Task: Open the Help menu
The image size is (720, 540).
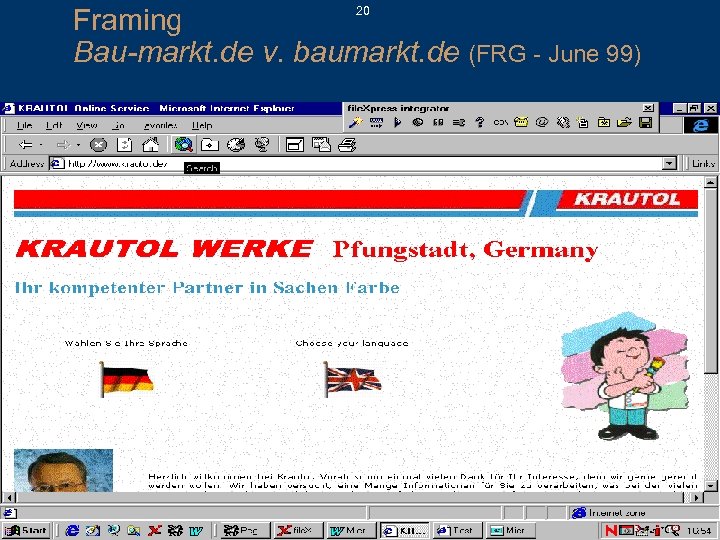Action: coord(202,125)
